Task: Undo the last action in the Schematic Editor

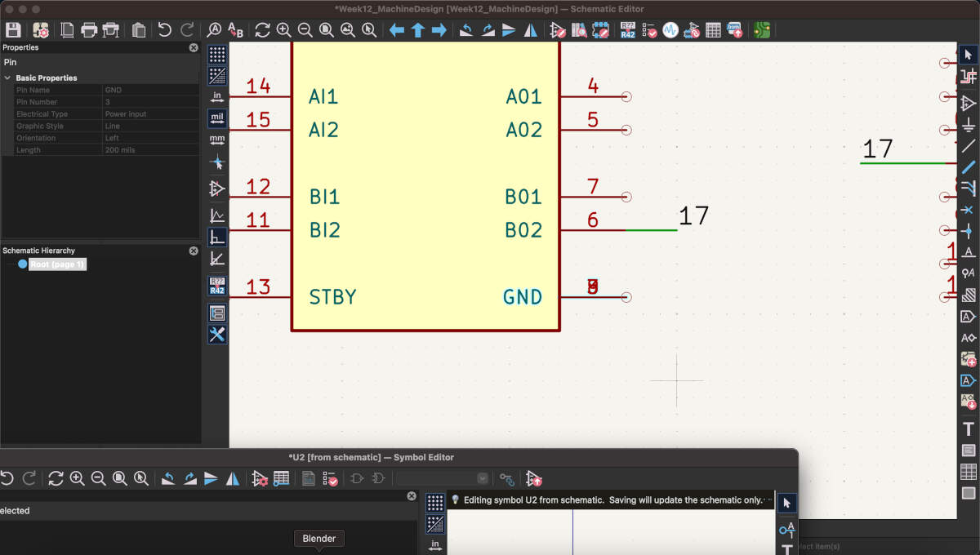Action: tap(165, 30)
